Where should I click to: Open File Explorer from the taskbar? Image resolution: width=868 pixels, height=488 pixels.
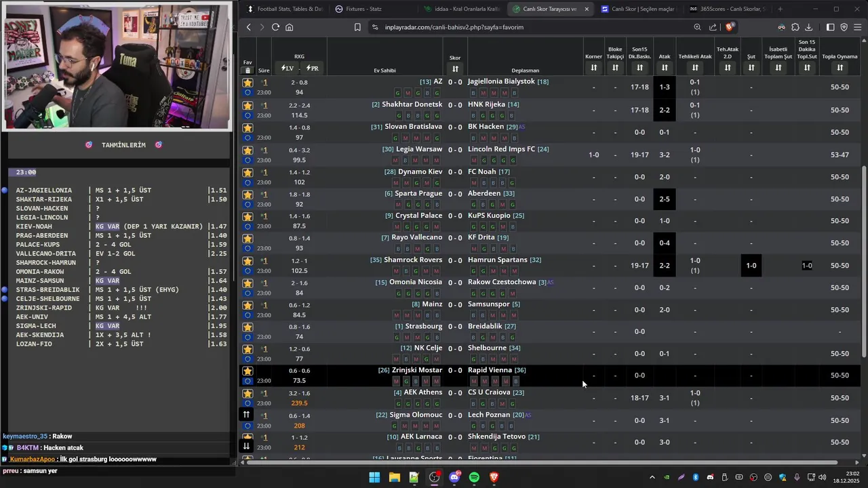coord(394,477)
